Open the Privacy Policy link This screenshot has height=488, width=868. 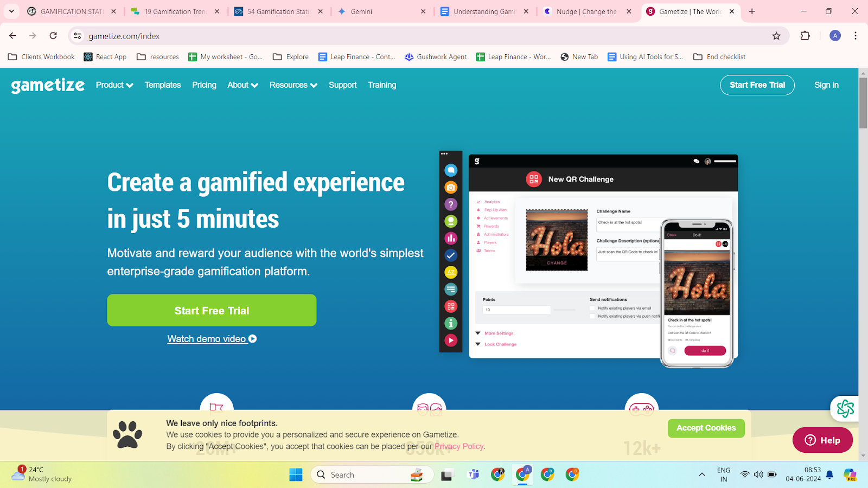pyautogui.click(x=459, y=446)
